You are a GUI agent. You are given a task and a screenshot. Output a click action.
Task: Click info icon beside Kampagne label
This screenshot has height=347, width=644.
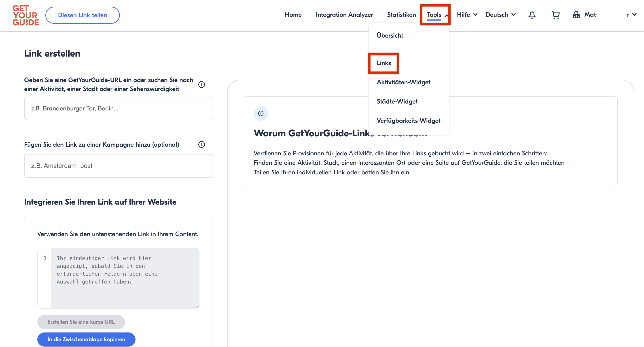[201, 144]
